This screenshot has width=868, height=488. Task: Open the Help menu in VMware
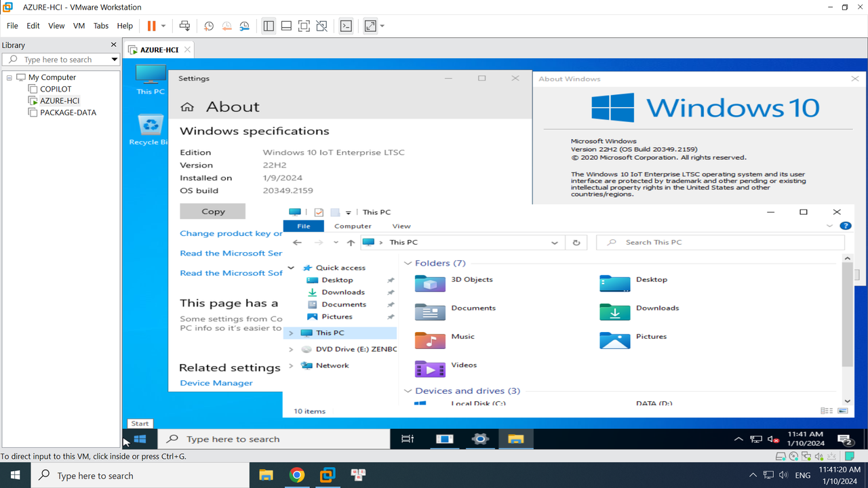[x=125, y=26]
